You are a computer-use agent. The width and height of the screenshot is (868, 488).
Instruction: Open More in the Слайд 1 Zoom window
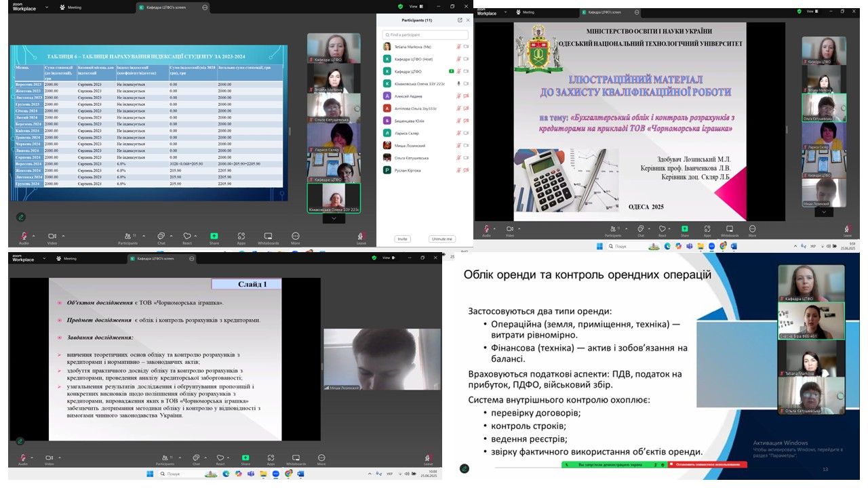point(320,460)
